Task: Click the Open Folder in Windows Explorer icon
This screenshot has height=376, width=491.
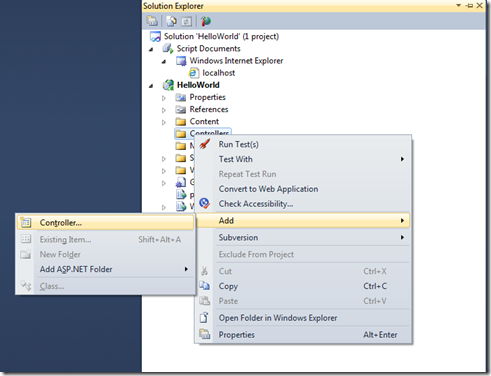Action: coord(204,318)
